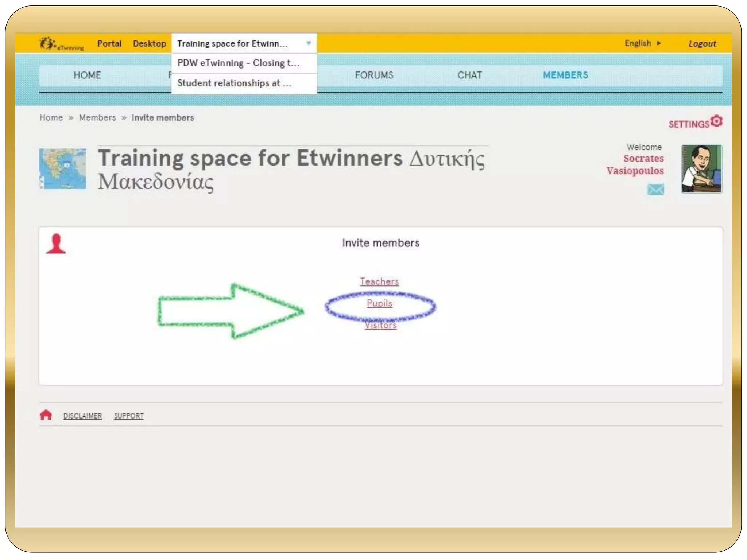Screen dimensions: 747x560
Task: Click the mail envelope icon
Action: point(655,190)
